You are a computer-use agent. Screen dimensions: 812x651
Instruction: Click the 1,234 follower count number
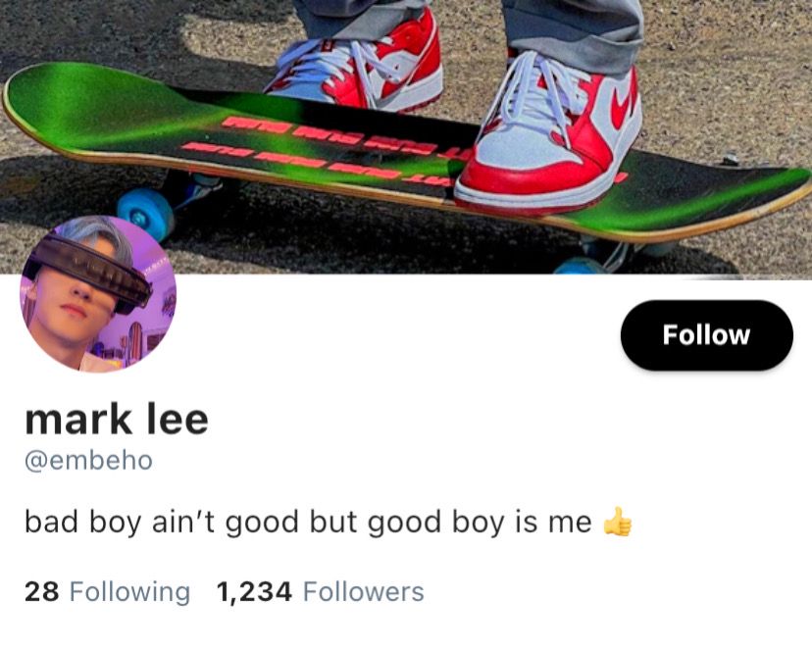click(x=254, y=592)
